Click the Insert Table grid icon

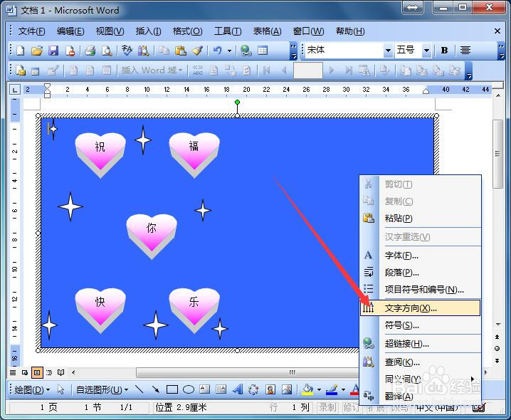[263, 51]
